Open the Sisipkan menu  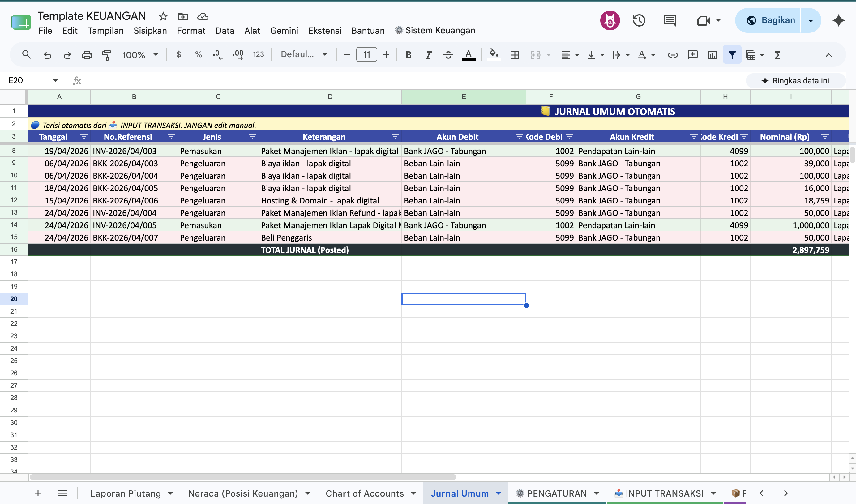click(x=150, y=31)
